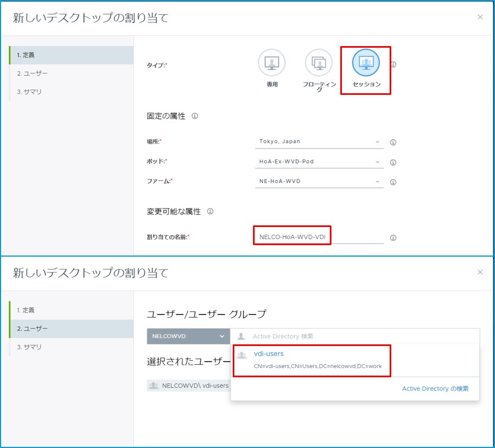The image size is (495, 448).
Task: Close the lower 新しいデスクトップの割り当て dialog
Action: [480, 272]
